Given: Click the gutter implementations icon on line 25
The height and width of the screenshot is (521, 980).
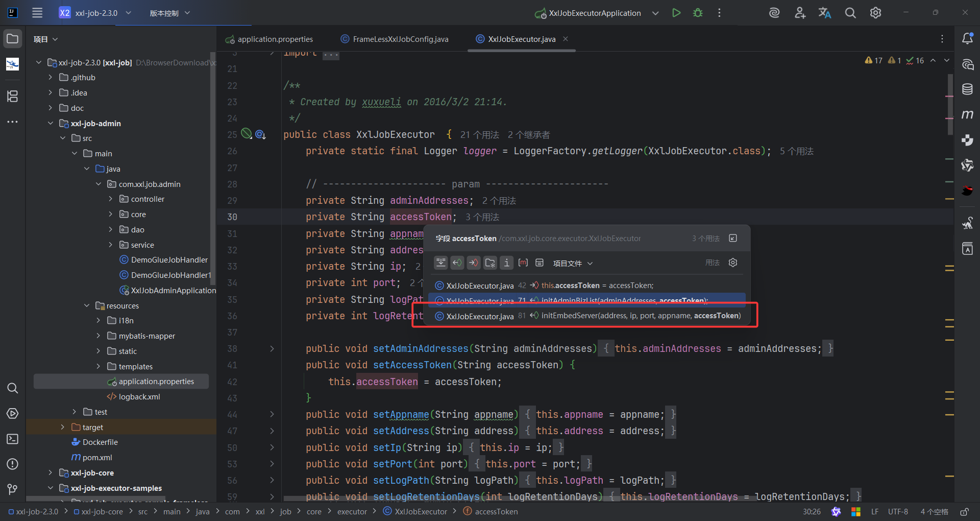Looking at the screenshot, I should tap(260, 135).
